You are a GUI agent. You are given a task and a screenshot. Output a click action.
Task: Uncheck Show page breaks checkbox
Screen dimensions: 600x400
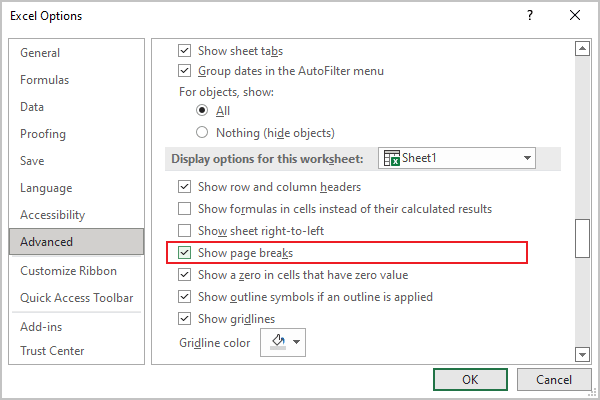[x=184, y=253]
